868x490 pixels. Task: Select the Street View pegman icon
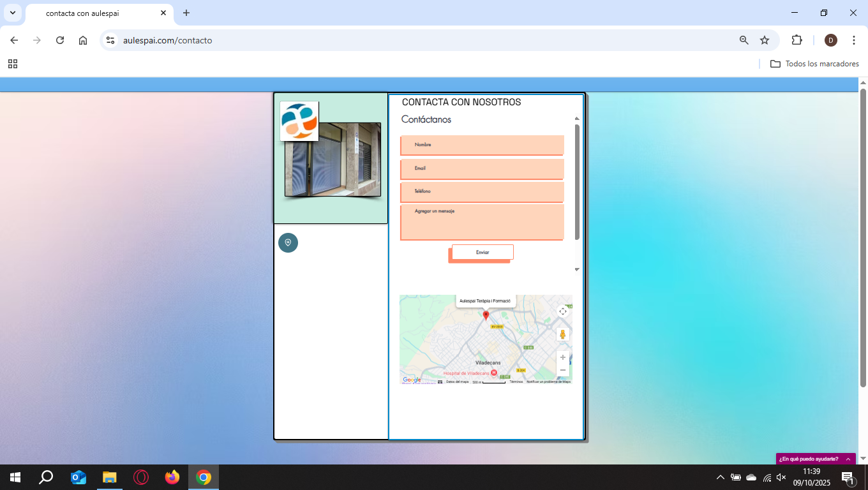[562, 334]
